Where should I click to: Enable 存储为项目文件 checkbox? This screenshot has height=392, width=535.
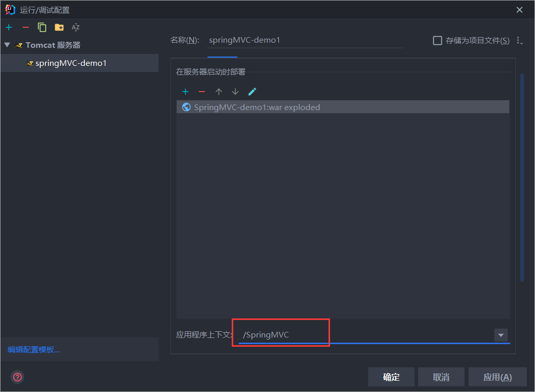(437, 41)
